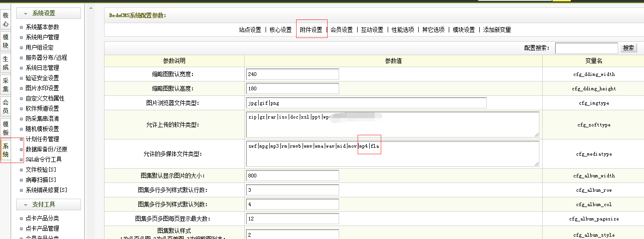Open 会员设置 config tab
Viewport: 644px width, 239px height.
click(341, 30)
